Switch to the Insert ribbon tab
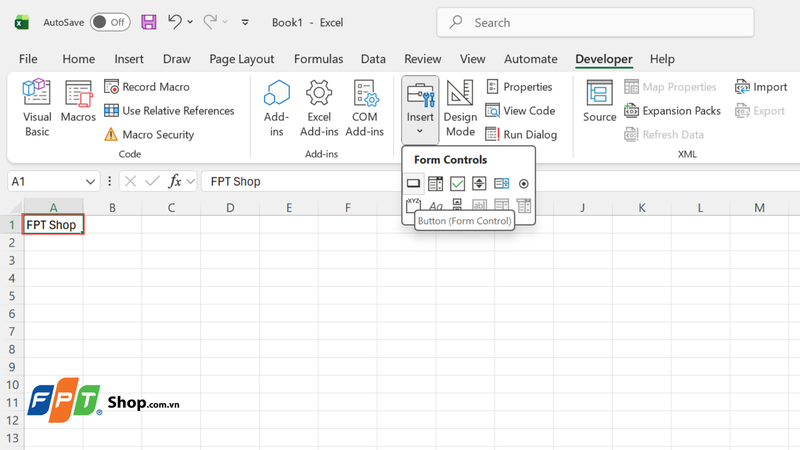The image size is (800, 450). tap(129, 59)
